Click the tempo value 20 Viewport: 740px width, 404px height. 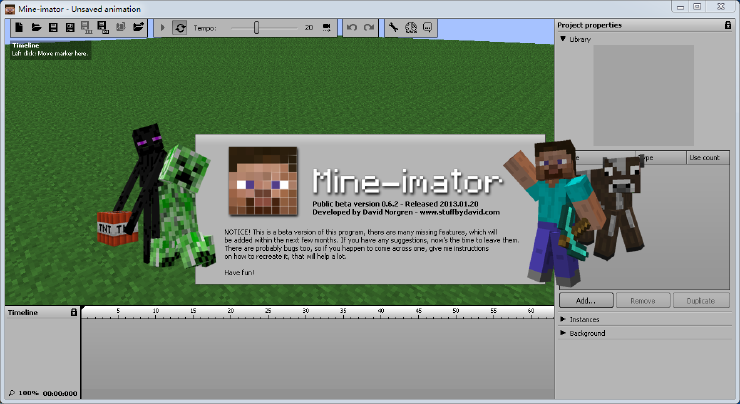[309, 28]
